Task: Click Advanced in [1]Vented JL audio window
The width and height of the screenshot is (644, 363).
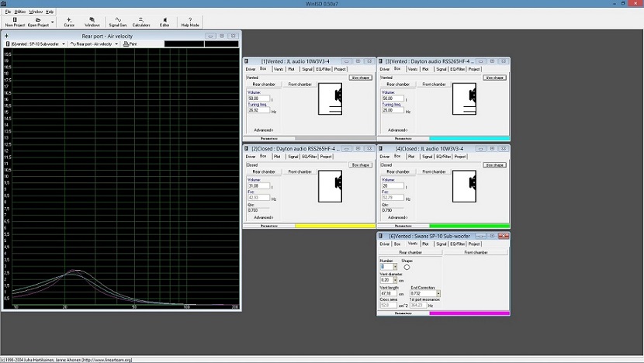Action: 263,130
